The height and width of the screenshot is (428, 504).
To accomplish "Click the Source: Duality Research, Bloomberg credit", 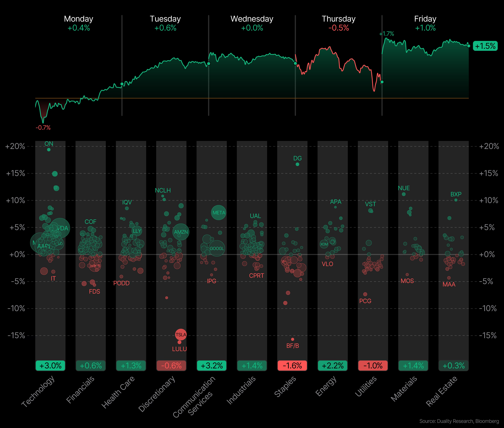I will 459,421.
